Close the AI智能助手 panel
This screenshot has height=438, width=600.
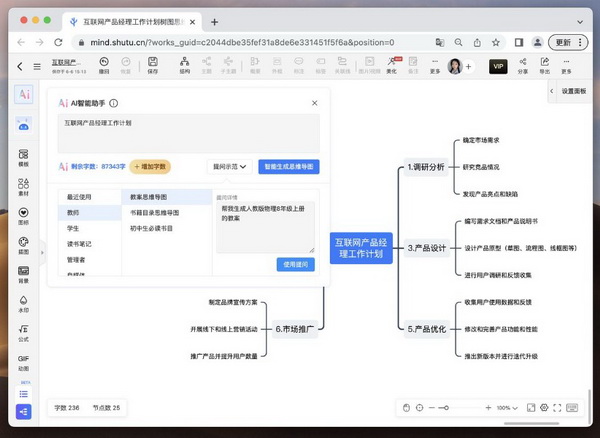(x=315, y=103)
